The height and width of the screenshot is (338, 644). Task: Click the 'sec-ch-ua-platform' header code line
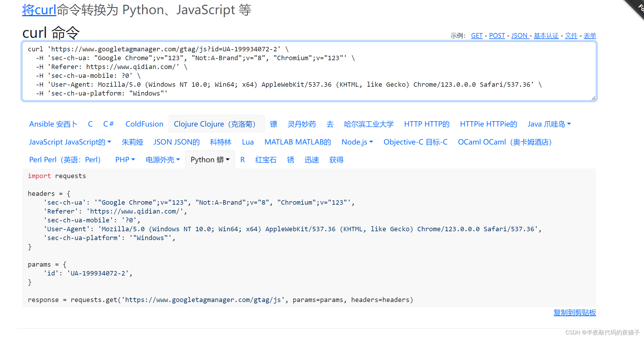(x=109, y=238)
